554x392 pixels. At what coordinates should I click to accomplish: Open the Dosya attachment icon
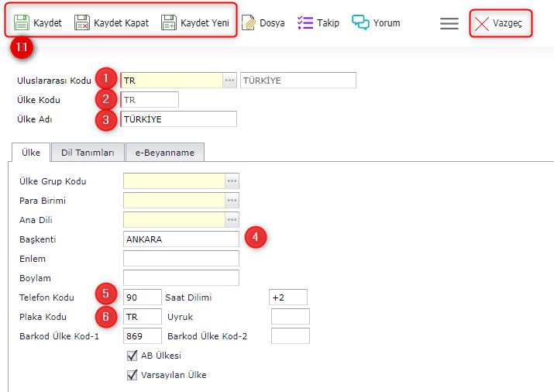(249, 22)
